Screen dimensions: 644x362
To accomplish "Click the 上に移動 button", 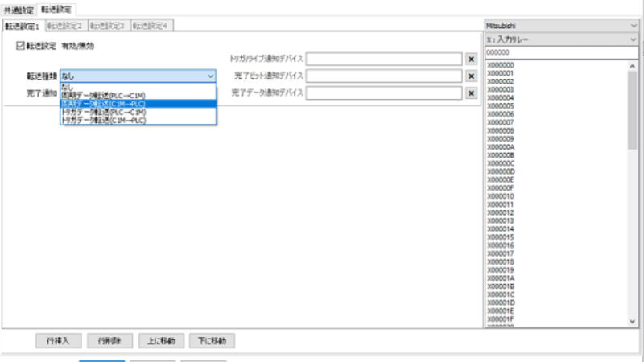I will [x=162, y=340].
